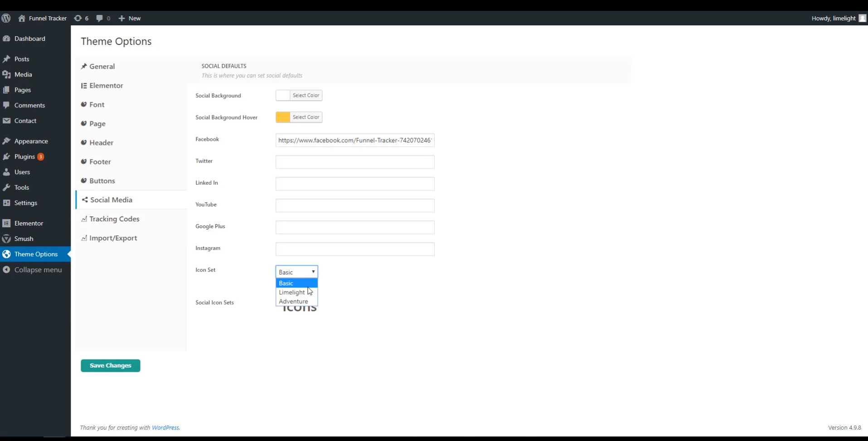
Task: Open the Plugins menu icon
Action: (6, 157)
